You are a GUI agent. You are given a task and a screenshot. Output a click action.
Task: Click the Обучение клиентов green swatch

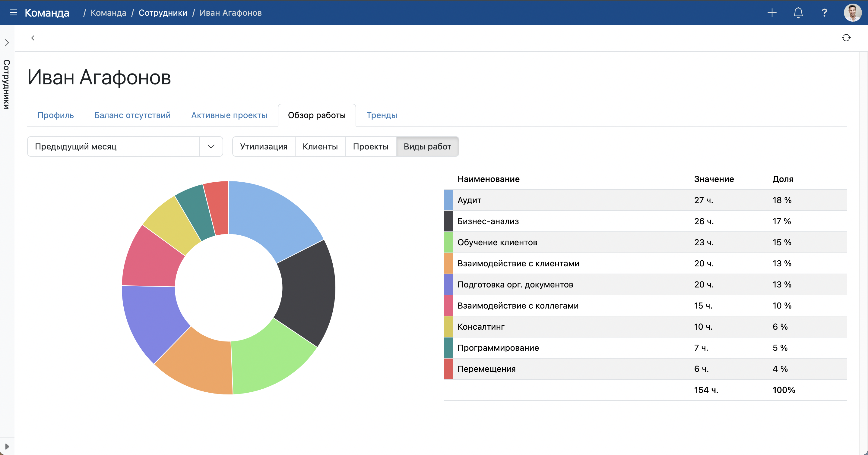tap(448, 242)
